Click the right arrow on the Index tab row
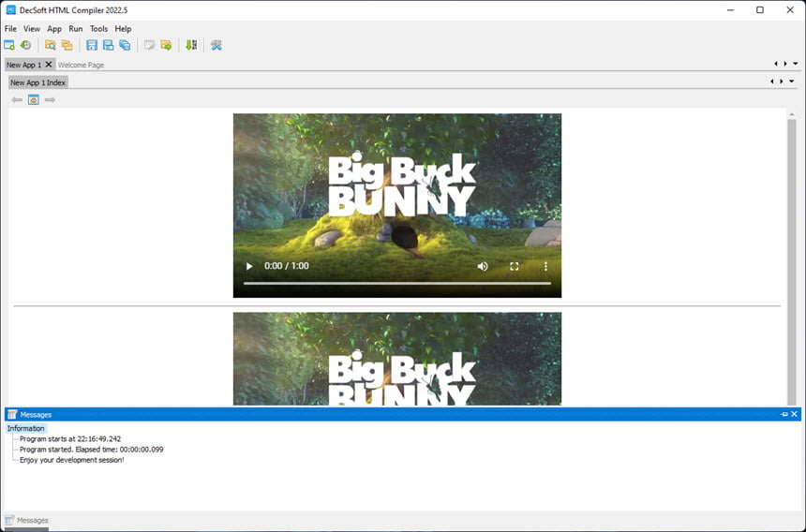 (x=782, y=81)
